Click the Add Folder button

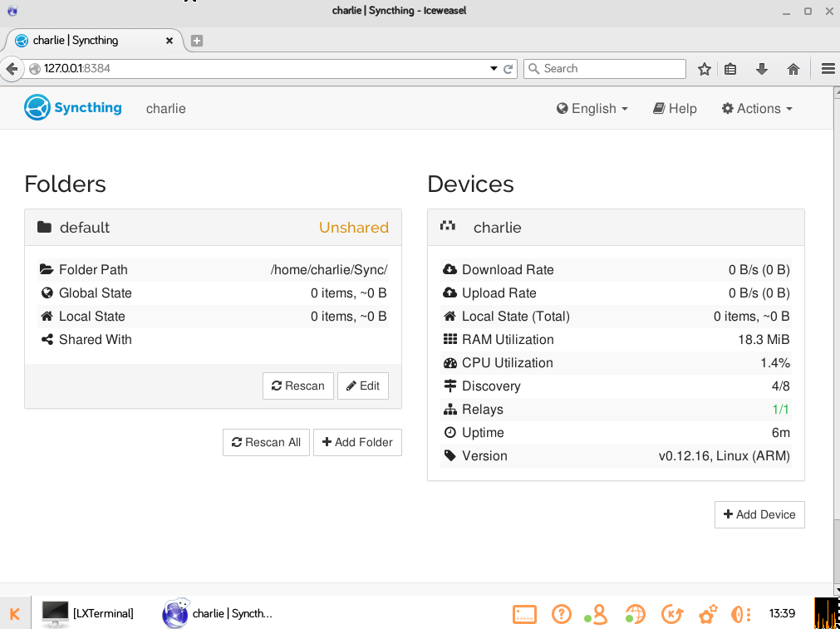click(x=357, y=442)
